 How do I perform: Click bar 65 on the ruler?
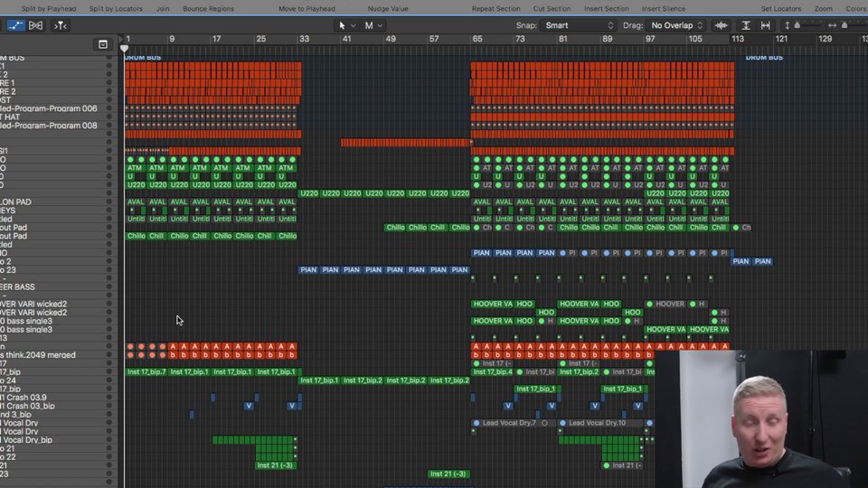pos(476,39)
